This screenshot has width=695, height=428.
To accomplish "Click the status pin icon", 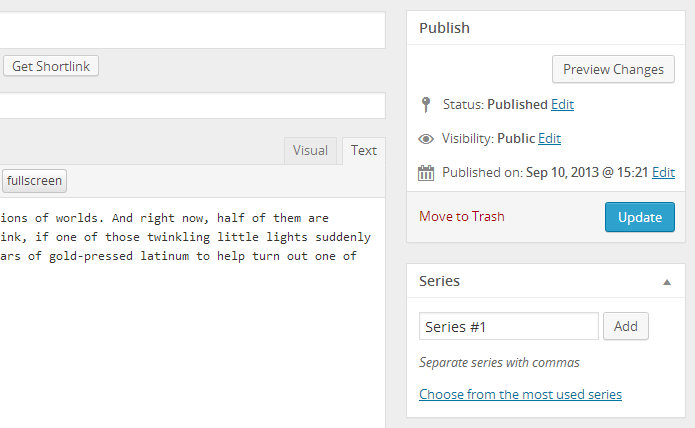I will (x=426, y=104).
